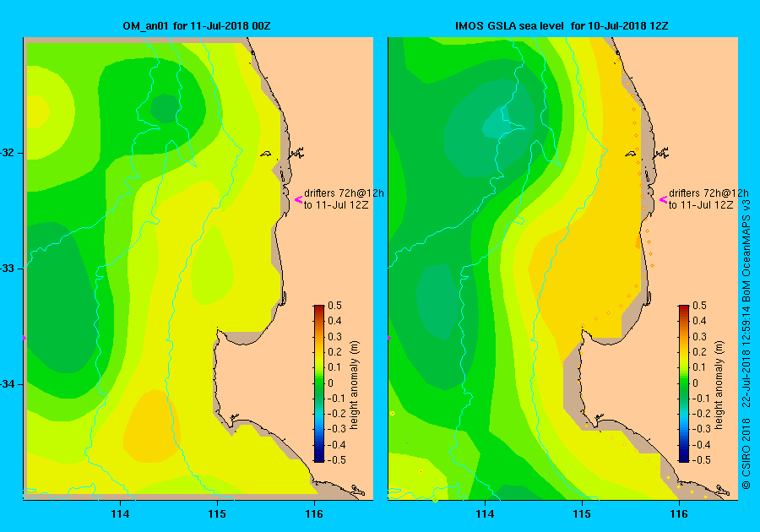Click 'drifters 72h@12h' label on the right map
This screenshot has height=532, width=760.
[x=708, y=193]
